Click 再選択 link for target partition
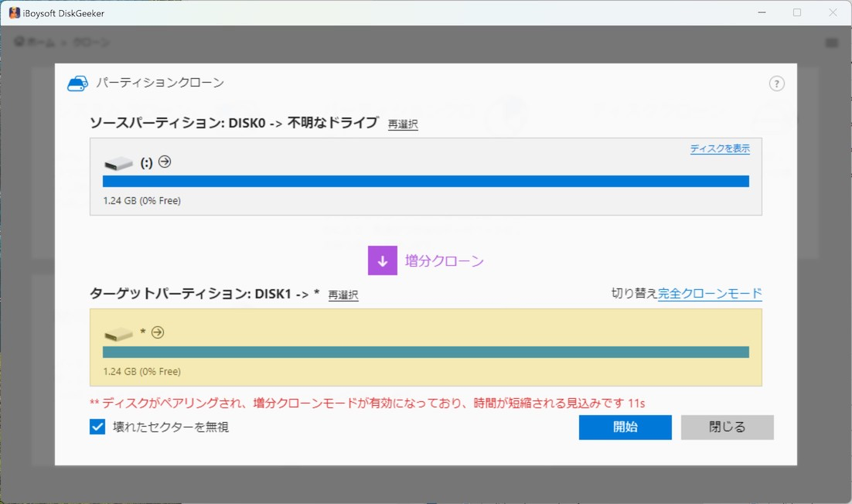This screenshot has width=852, height=504. click(343, 295)
